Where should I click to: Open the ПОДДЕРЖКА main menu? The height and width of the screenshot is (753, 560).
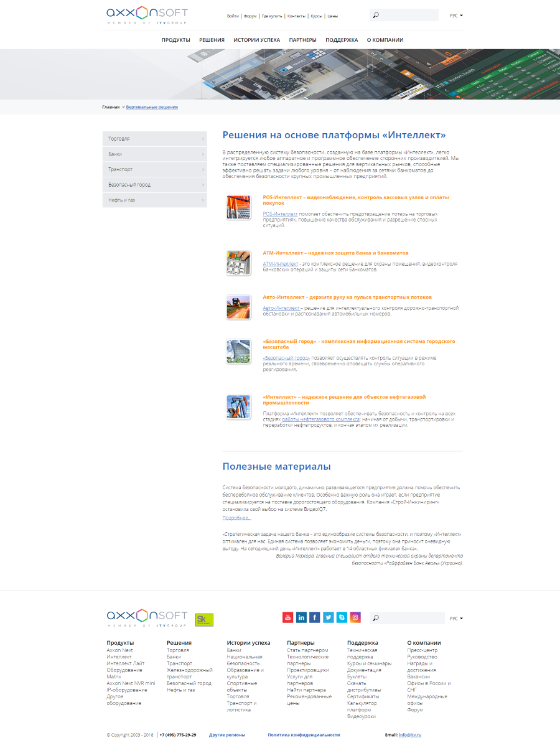point(342,40)
